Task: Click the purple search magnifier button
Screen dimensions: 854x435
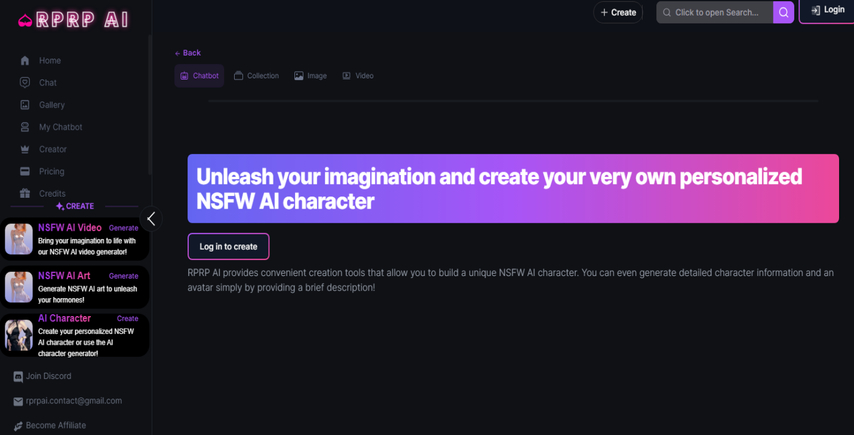Action: pos(783,12)
